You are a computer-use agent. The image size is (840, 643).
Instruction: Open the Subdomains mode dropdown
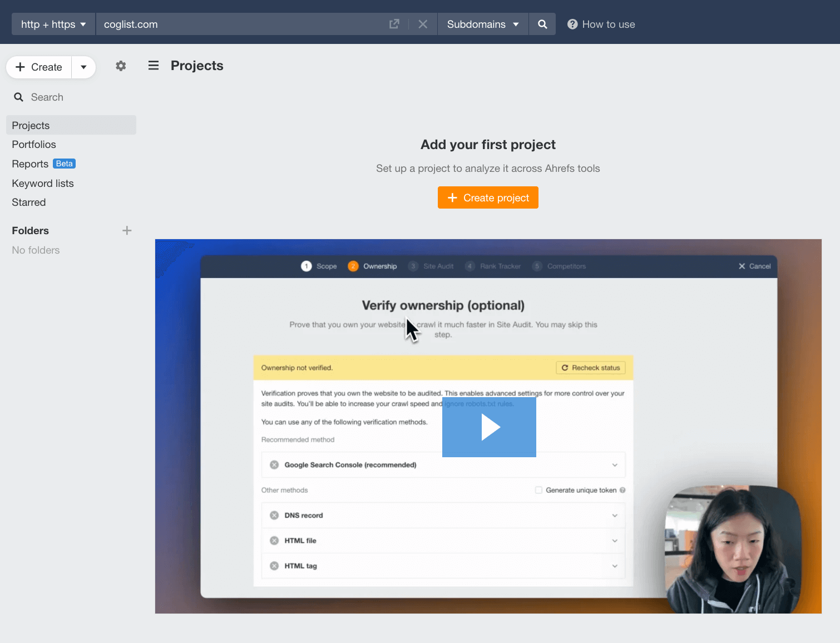coord(483,24)
